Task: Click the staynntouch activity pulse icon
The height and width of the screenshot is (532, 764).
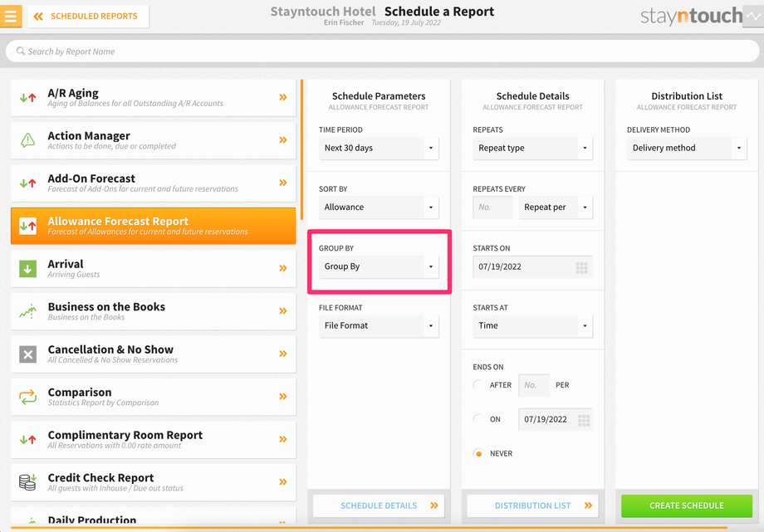Action: (x=753, y=16)
